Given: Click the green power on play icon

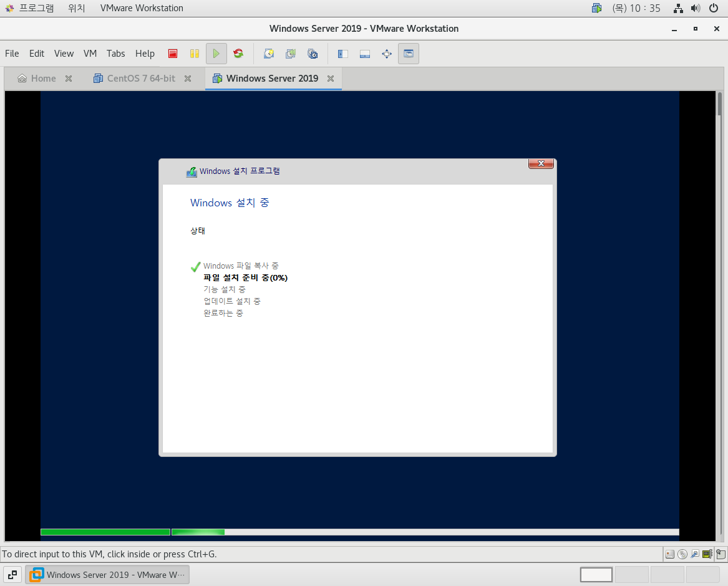Looking at the screenshot, I should (216, 54).
